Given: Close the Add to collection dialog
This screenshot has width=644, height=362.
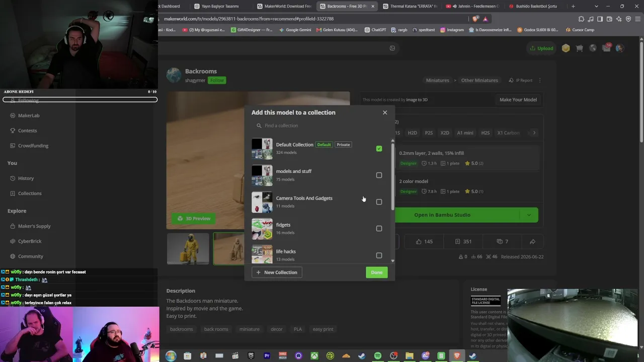Looking at the screenshot, I should tap(385, 113).
